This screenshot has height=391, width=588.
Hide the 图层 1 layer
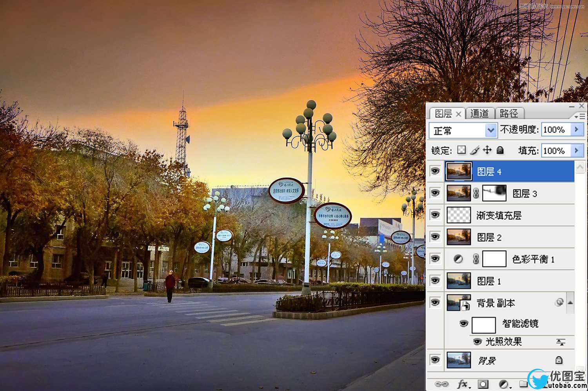[435, 281]
